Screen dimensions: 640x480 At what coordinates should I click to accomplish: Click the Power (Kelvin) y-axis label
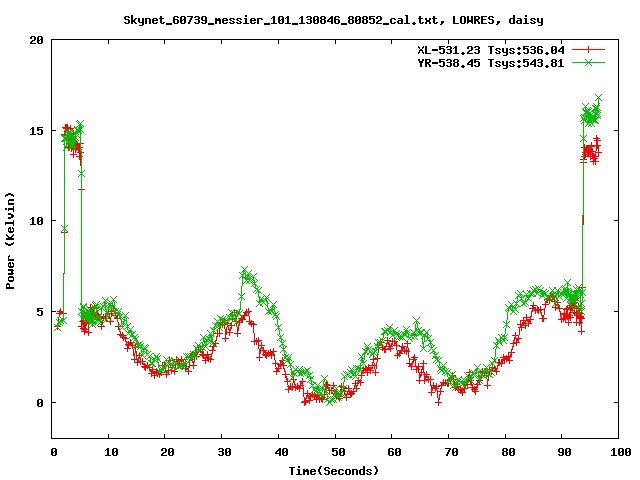coord(10,241)
